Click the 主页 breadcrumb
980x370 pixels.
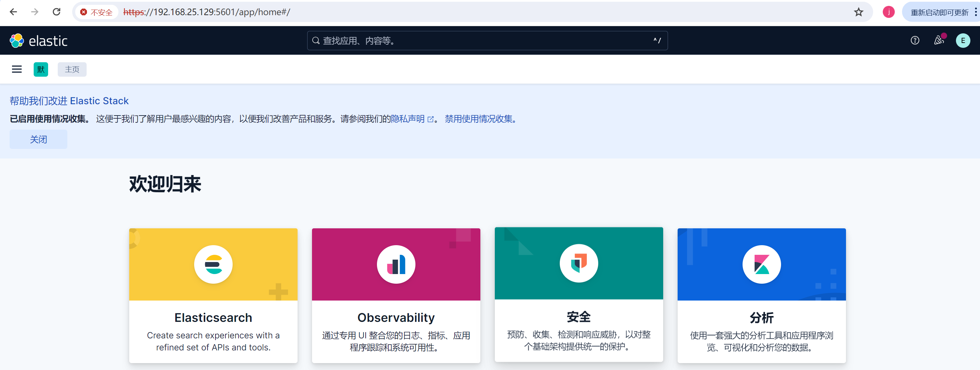click(72, 69)
